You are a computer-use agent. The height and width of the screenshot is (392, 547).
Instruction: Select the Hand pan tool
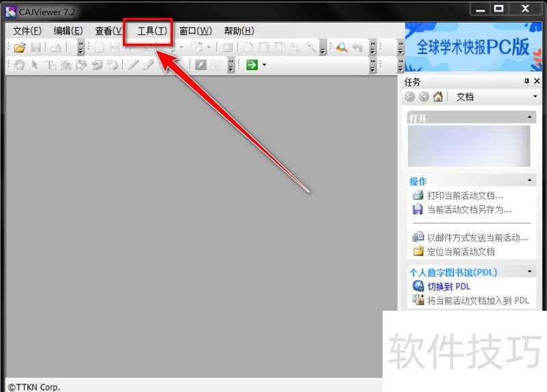click(x=20, y=65)
